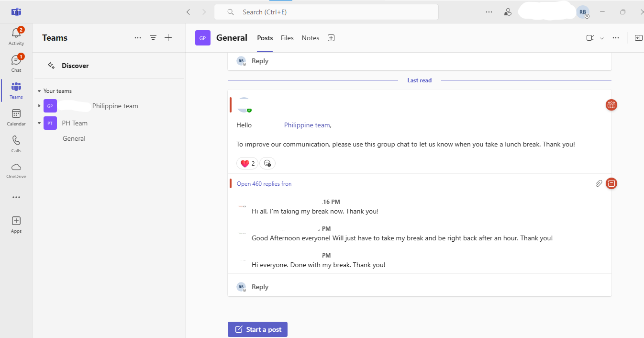This screenshot has height=338, width=644.
Task: Switch to the Notes tab
Action: click(310, 38)
